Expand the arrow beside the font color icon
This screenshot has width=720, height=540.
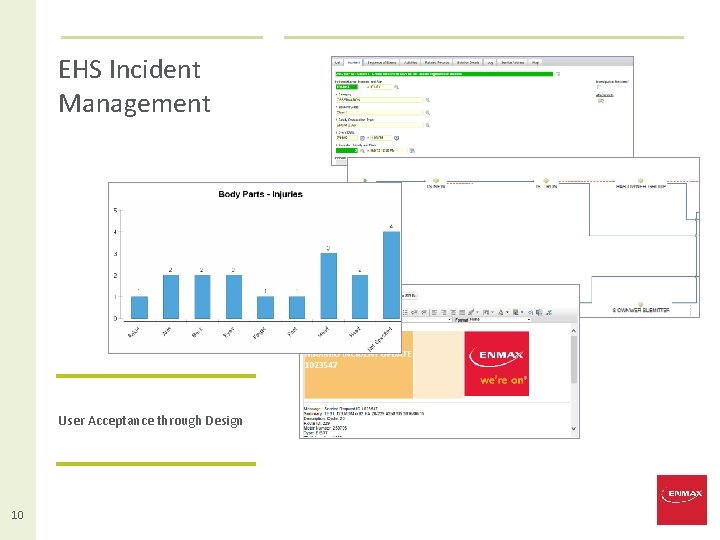point(507,312)
